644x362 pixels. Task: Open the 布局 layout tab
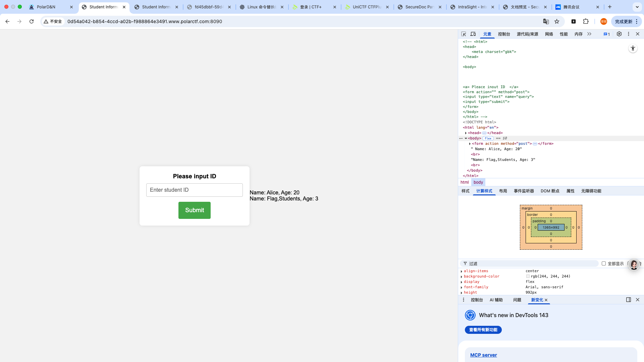point(503,191)
